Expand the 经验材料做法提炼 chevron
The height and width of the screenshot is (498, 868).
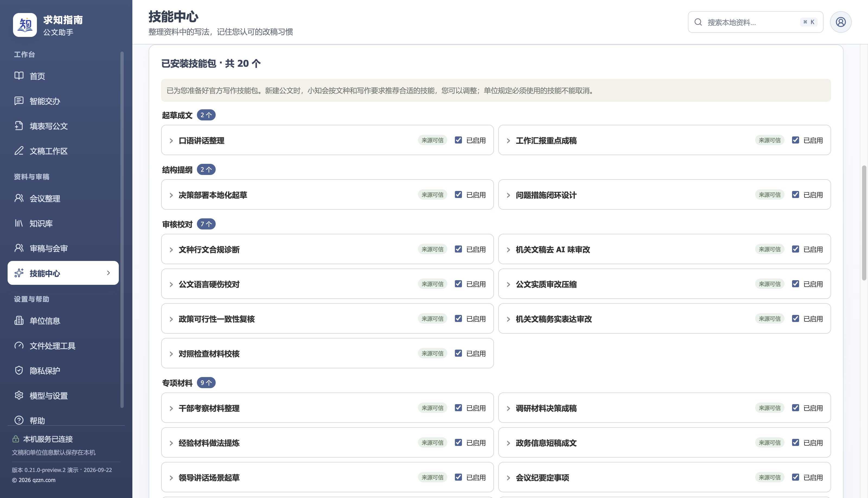(171, 443)
